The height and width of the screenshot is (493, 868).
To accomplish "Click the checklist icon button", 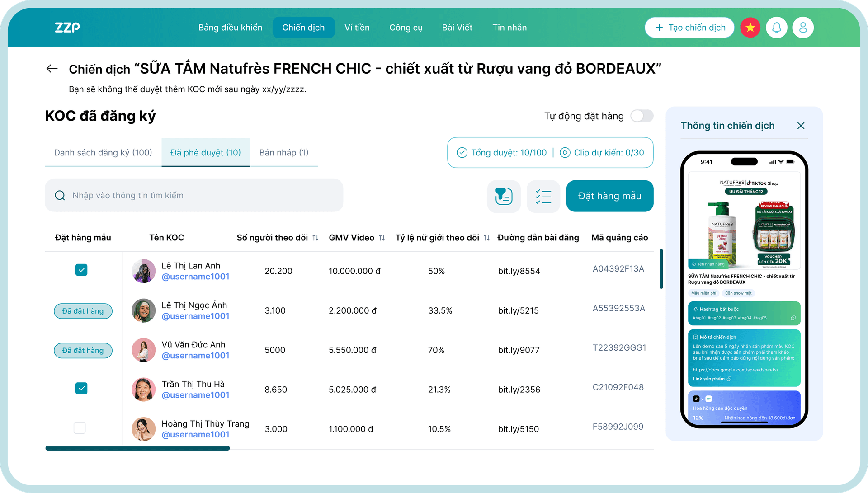I will [x=543, y=196].
